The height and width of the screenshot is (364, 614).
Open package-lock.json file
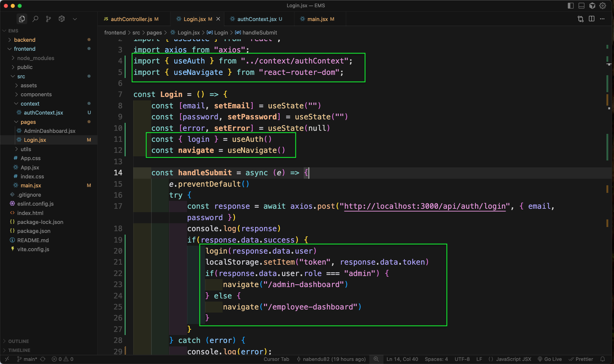pyautogui.click(x=49, y=222)
